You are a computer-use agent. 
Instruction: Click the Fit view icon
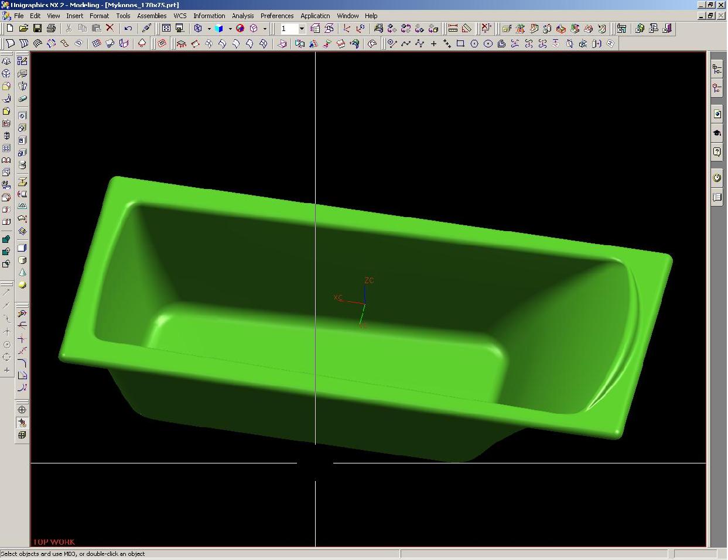166,28
